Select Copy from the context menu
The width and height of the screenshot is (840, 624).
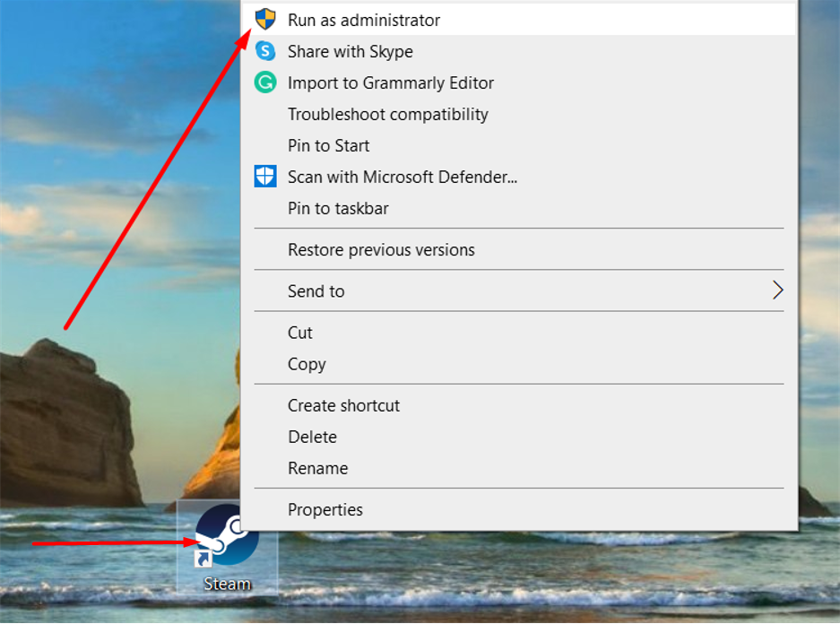(x=518, y=364)
